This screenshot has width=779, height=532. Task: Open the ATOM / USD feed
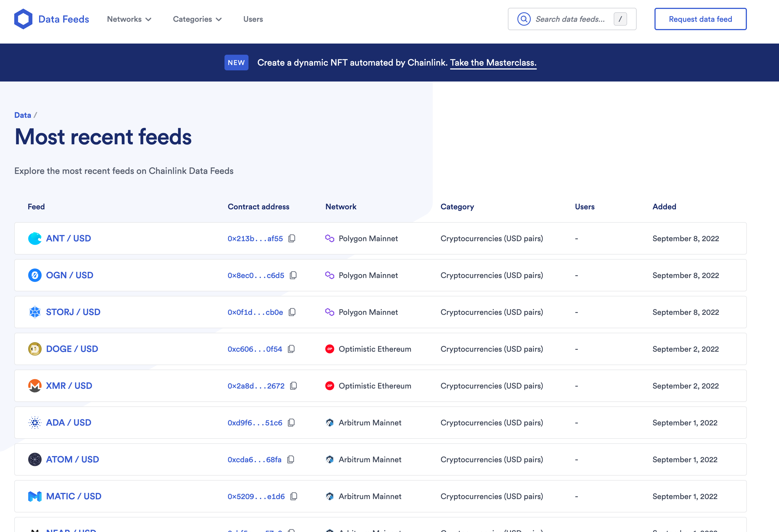(72, 460)
